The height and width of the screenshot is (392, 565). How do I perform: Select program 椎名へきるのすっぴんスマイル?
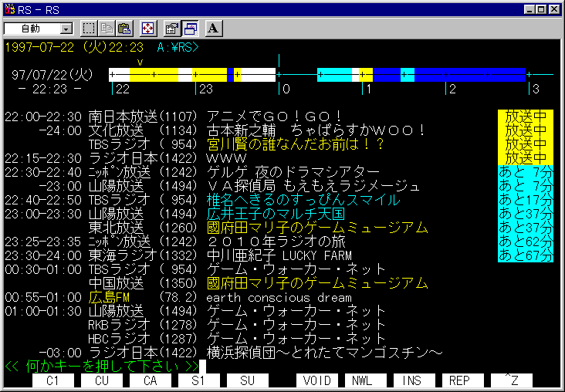(303, 200)
